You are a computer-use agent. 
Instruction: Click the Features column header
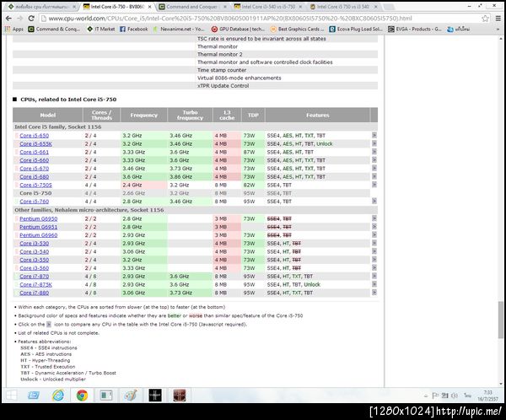pos(318,115)
